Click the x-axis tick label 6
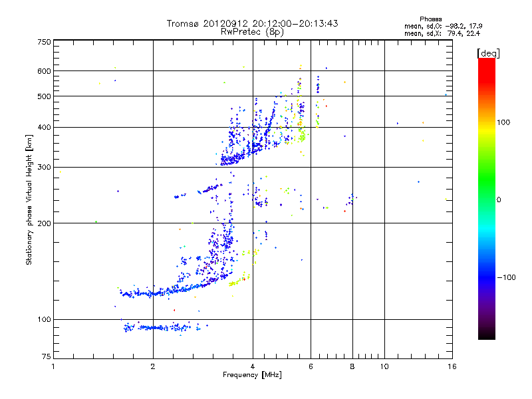532x399 pixels. click(x=311, y=366)
